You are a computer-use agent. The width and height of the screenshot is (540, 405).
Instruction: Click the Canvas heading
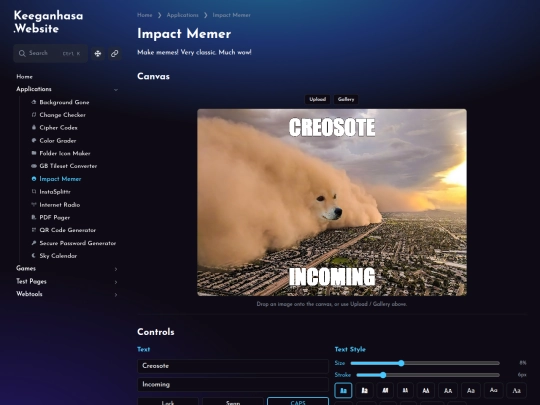click(153, 76)
